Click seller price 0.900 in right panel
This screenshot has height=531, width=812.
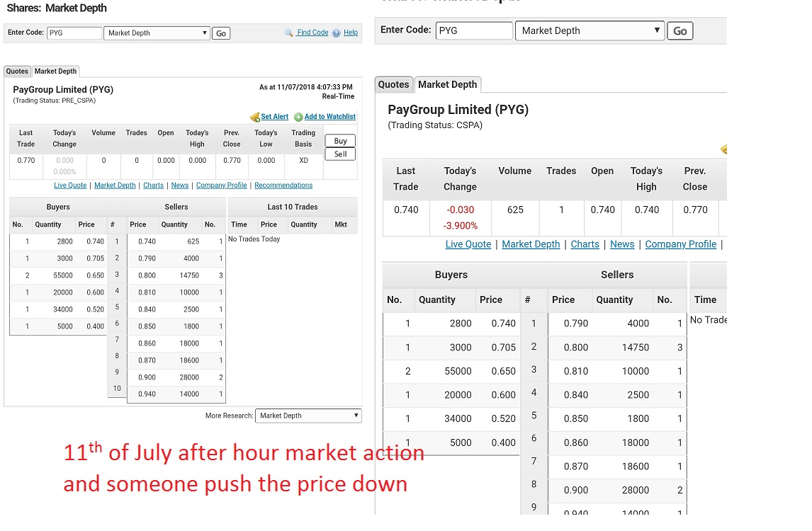(x=576, y=490)
